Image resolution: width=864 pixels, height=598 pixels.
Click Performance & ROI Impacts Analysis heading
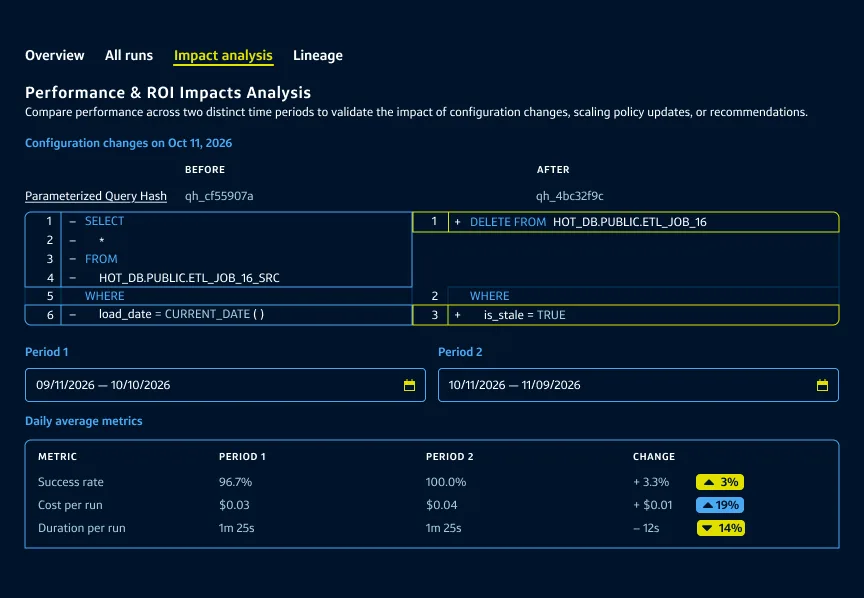[168, 93]
